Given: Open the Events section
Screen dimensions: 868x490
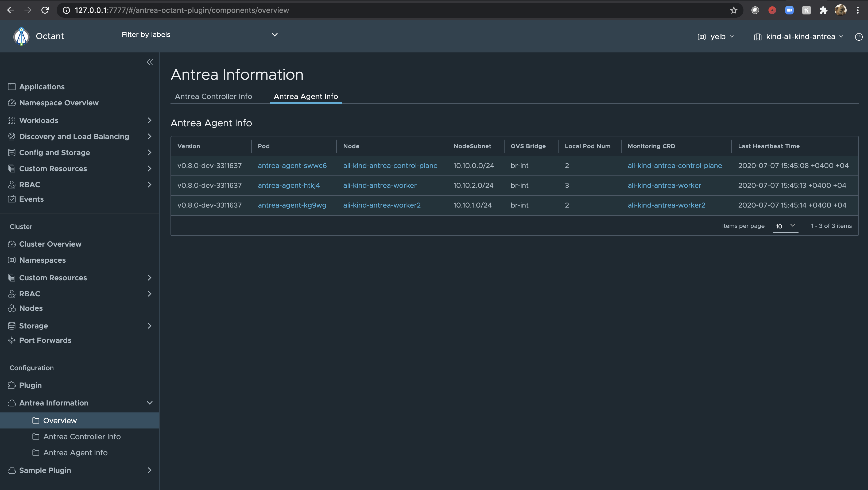Looking at the screenshot, I should [x=31, y=199].
